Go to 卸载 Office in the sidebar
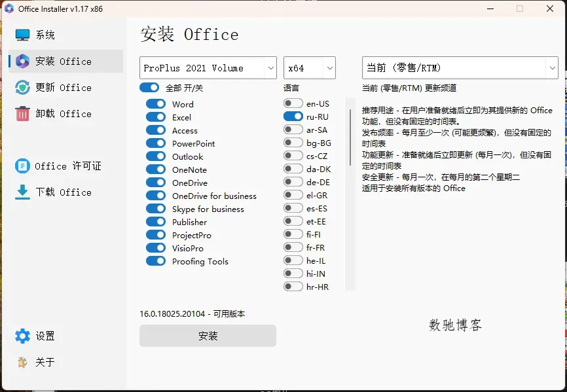567x392 pixels. coord(66,113)
